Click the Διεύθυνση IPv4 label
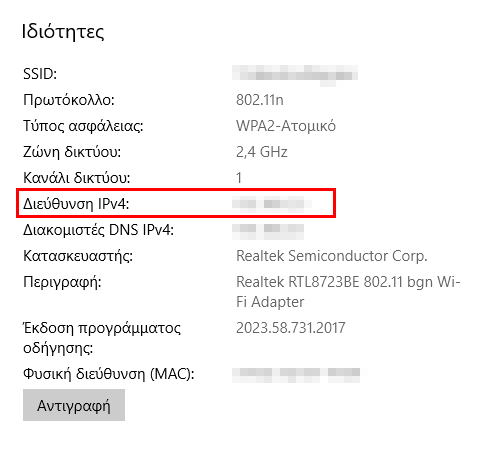This screenshot has width=500, height=450. 76,204
